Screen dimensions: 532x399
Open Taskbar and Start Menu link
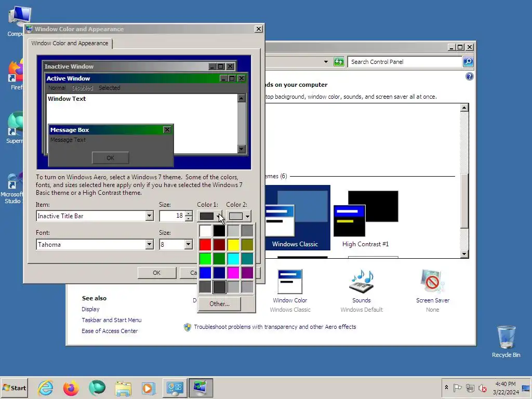tap(112, 320)
